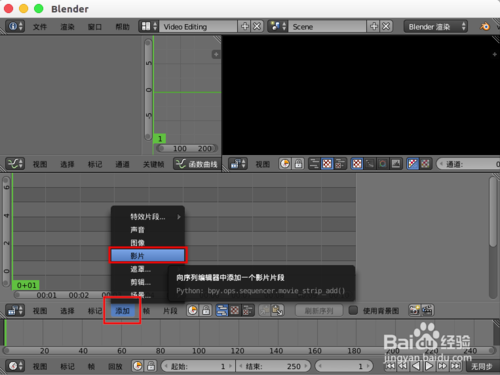This screenshot has width=500, height=375.
Task: Select histogram display mode
Action: tap(396, 164)
